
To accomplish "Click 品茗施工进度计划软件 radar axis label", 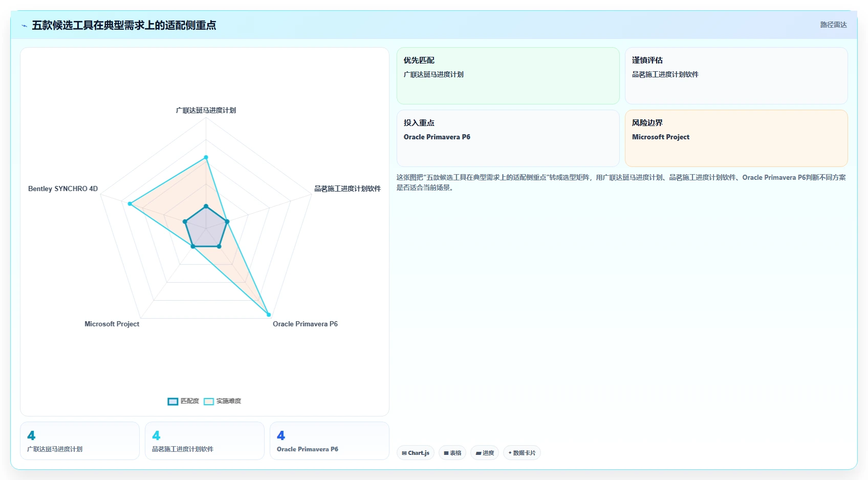I will (348, 189).
